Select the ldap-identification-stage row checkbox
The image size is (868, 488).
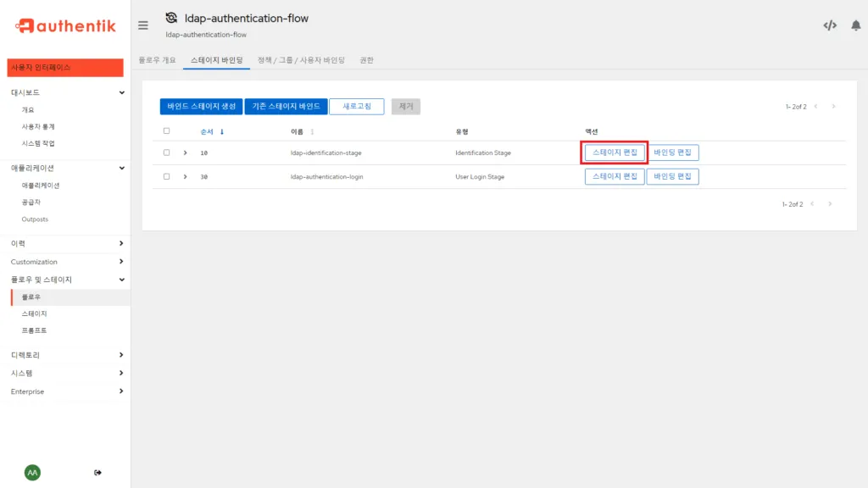pos(165,153)
